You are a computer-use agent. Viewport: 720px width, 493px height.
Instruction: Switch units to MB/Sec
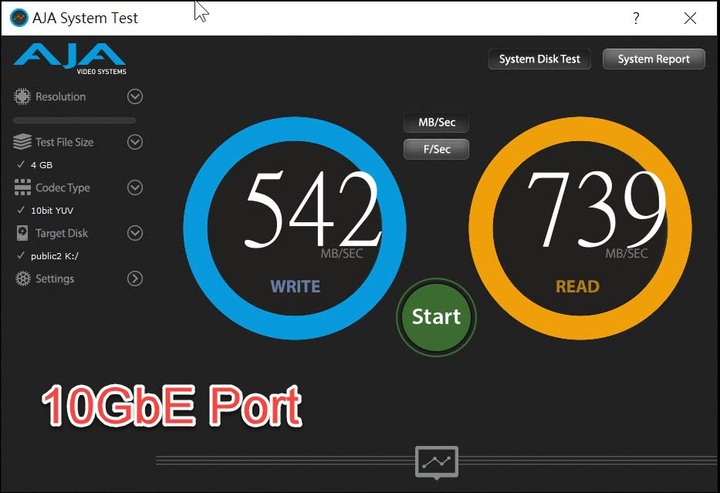coord(436,123)
